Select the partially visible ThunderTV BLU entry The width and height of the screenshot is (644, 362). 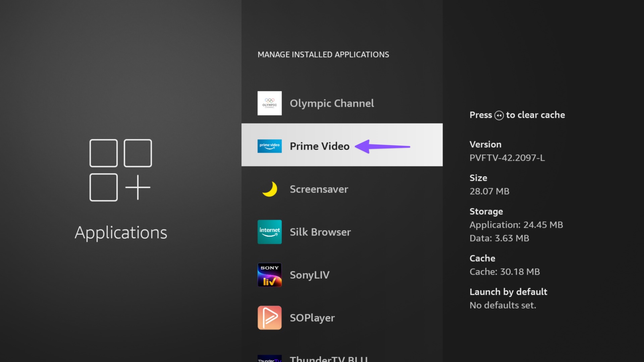(x=329, y=359)
